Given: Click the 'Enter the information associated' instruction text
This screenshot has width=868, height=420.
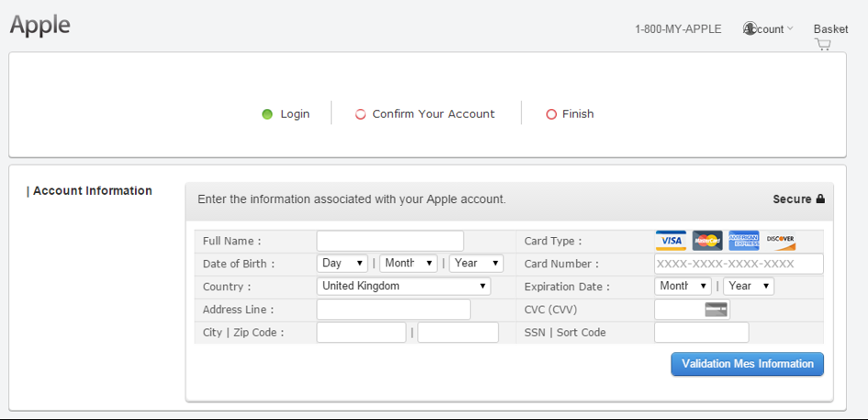Looking at the screenshot, I should (x=352, y=199).
